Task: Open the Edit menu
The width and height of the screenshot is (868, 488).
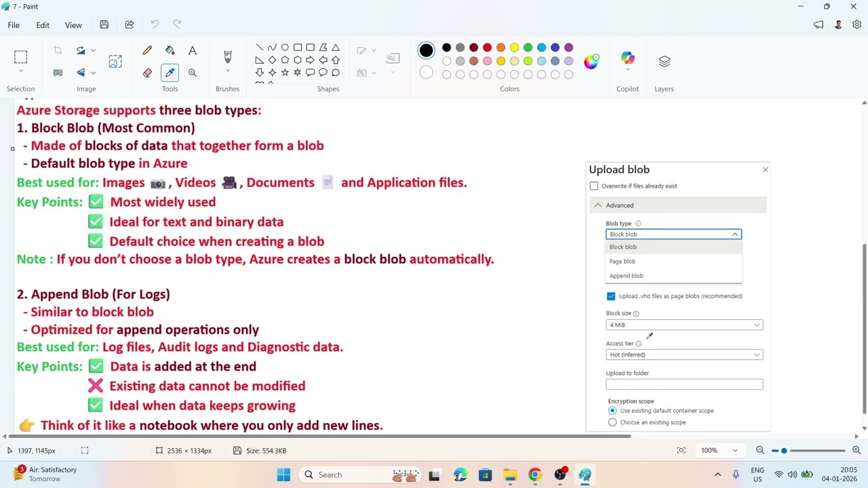Action: pyautogui.click(x=43, y=25)
